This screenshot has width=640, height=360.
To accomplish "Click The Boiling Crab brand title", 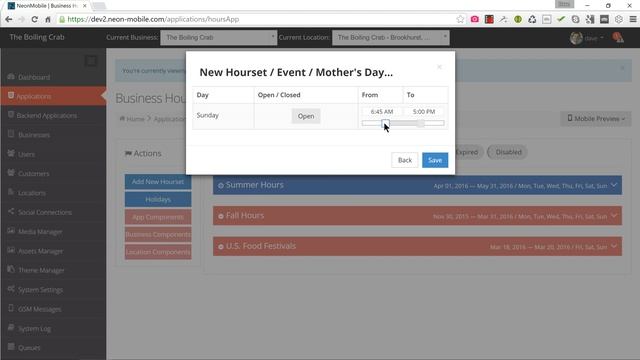I will click(x=37, y=37).
